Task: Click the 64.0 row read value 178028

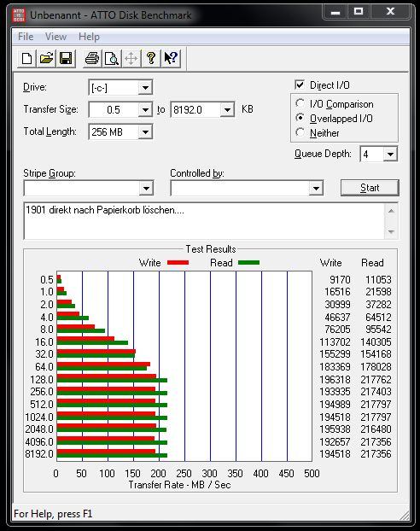Action: 376,367
